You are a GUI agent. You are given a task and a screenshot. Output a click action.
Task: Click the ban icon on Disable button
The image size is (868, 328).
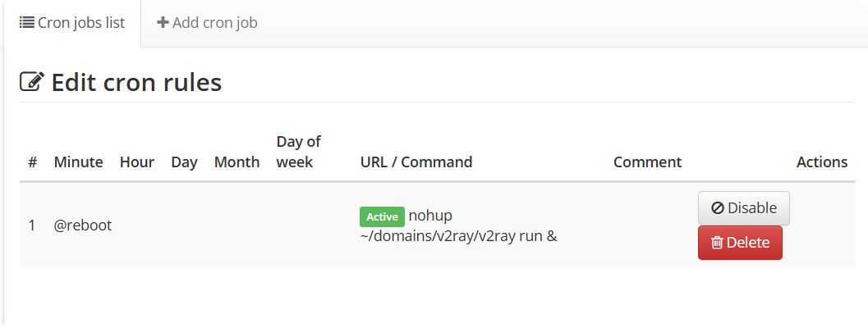click(x=718, y=208)
